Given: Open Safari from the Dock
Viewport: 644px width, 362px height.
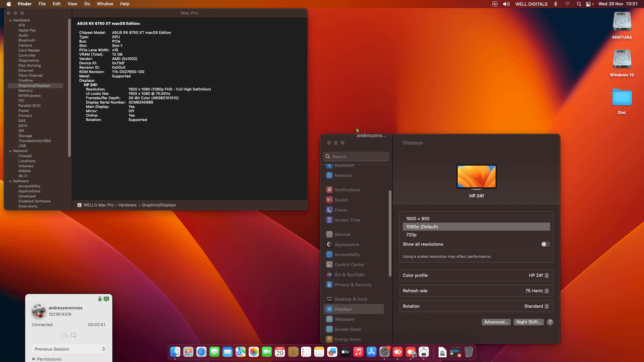Looking at the screenshot, I should tap(201, 352).
